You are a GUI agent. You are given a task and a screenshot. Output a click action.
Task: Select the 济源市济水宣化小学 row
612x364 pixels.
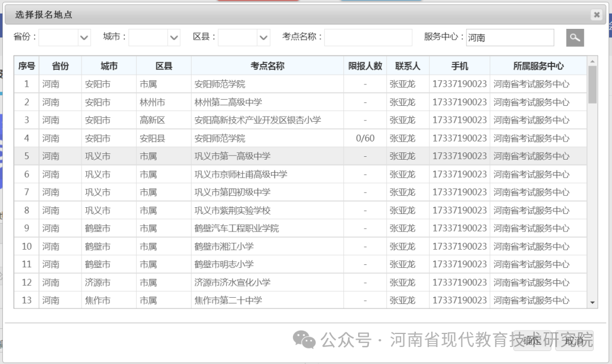click(300, 282)
